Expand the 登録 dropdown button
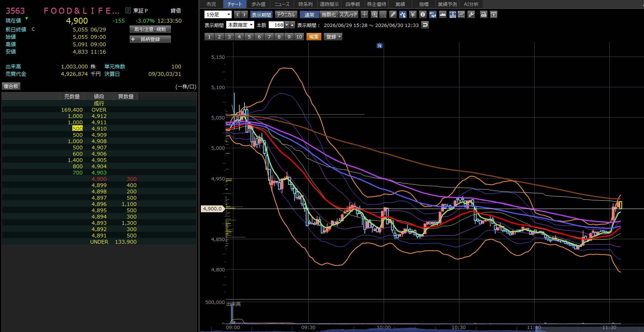The width and height of the screenshot is (644, 332). pos(333,37)
